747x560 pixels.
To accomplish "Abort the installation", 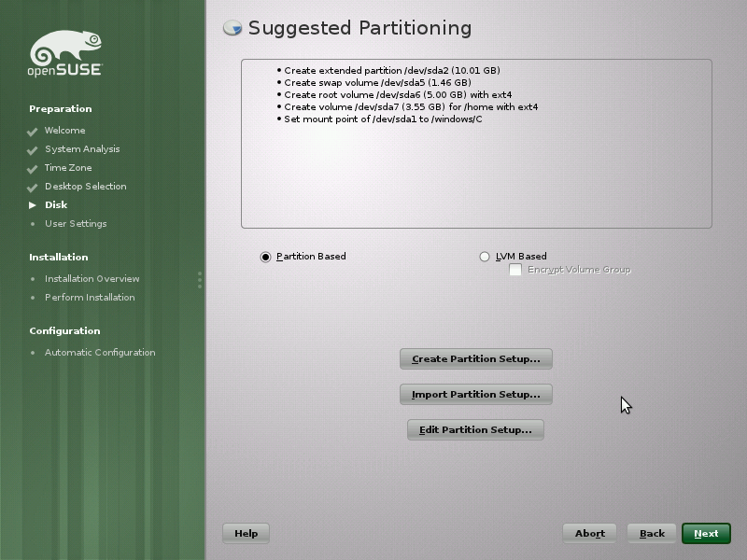I will [589, 533].
